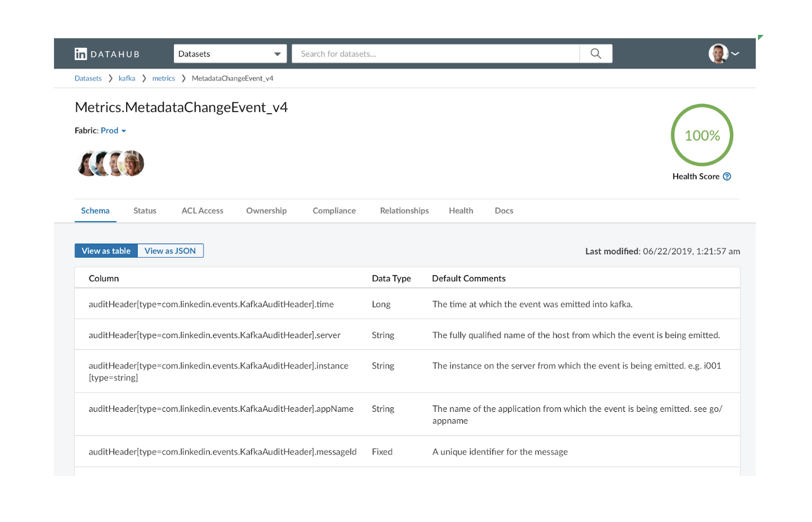Open the Health Score help icon
The width and height of the screenshot is (812, 522).
[727, 177]
